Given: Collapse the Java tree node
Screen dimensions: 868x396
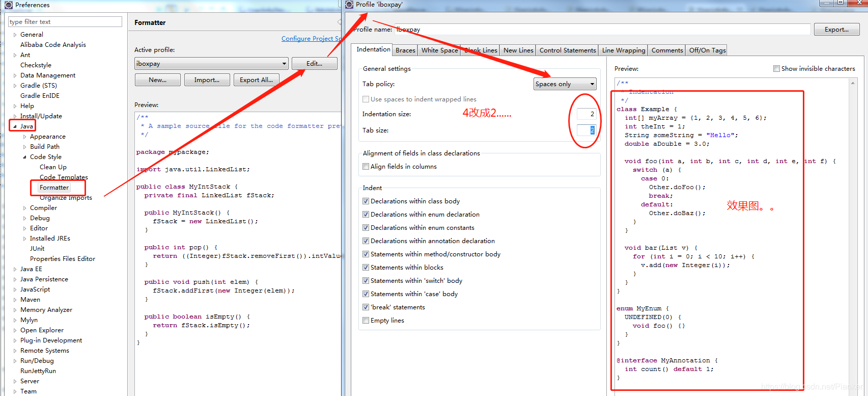Looking at the screenshot, I should [x=15, y=126].
